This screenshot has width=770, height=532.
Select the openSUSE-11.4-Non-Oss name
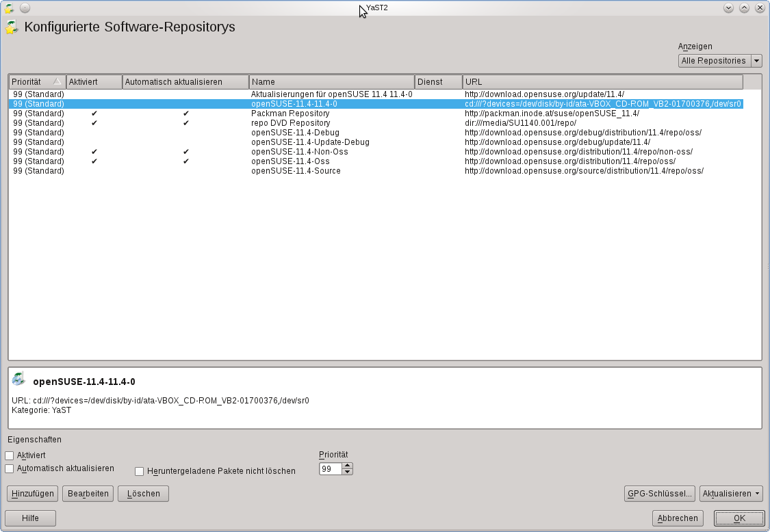tap(300, 152)
